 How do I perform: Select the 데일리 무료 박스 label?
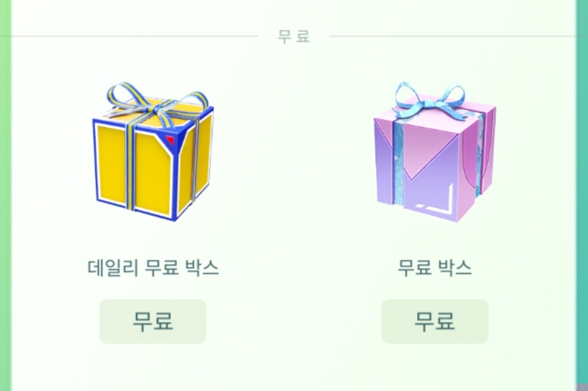[x=153, y=267]
